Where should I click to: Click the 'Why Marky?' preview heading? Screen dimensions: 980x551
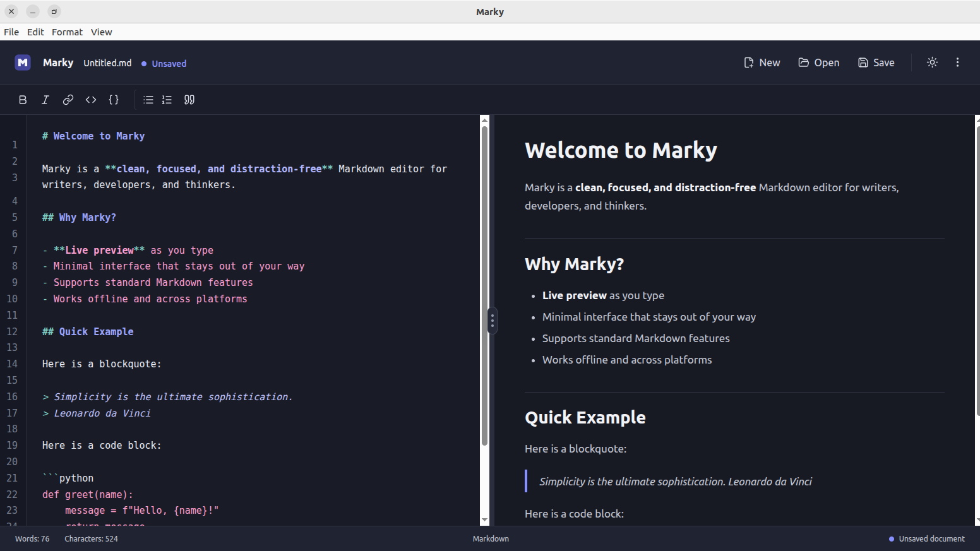pos(574,264)
